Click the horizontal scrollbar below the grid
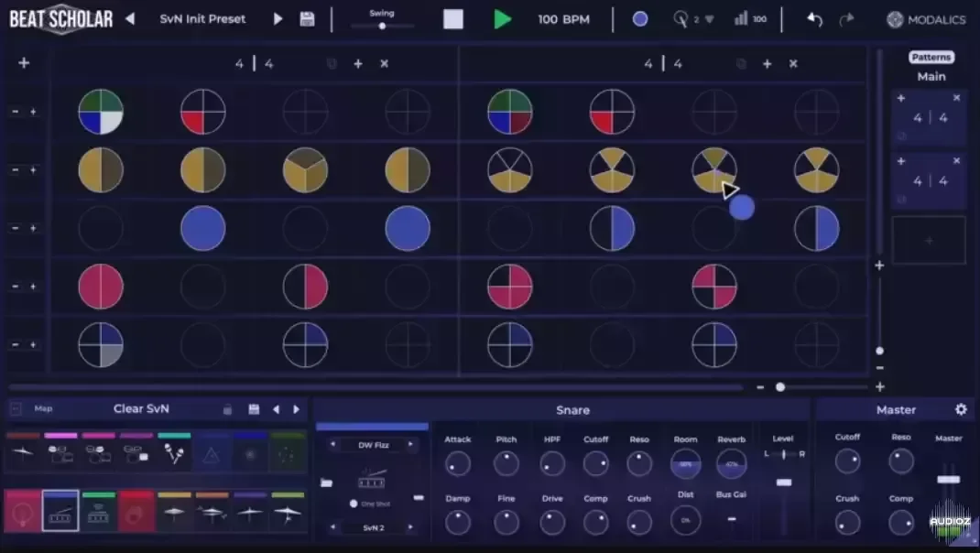Screen dimensions: 980x553 pos(375,387)
